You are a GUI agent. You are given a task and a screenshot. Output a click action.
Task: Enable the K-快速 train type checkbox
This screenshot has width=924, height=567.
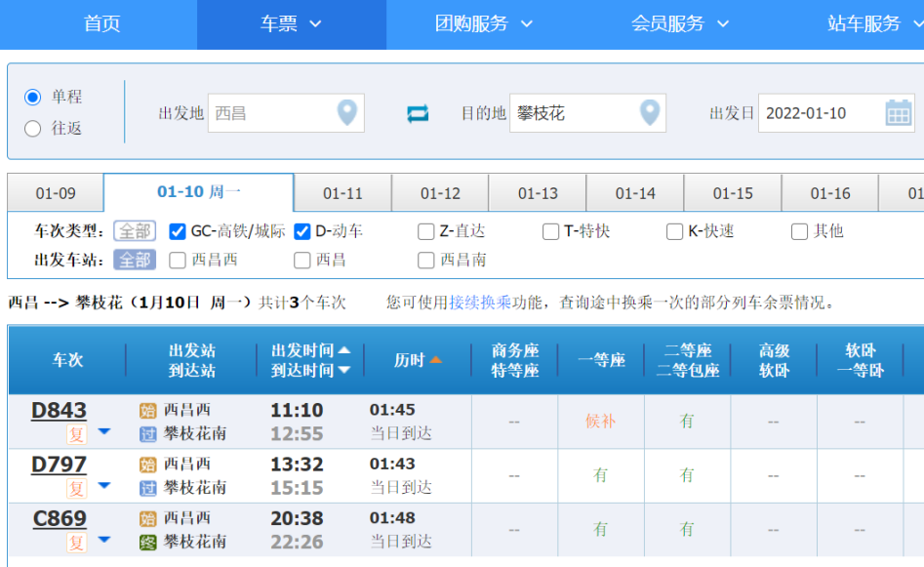(x=674, y=232)
